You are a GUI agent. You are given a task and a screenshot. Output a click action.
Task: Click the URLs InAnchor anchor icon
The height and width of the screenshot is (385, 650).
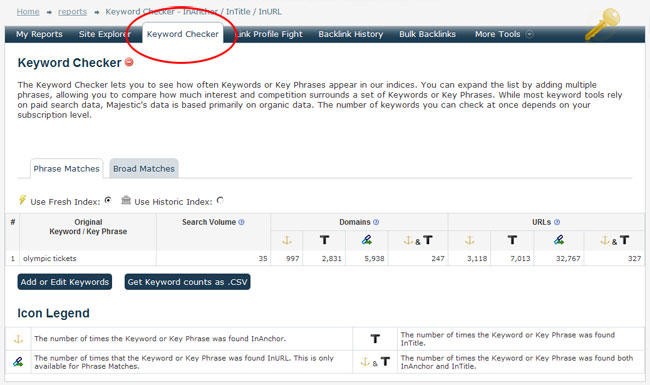(470, 240)
